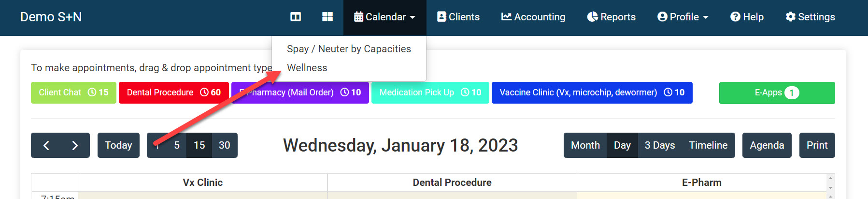
Task: Choose Wellness from the Calendar menu
Action: point(307,68)
